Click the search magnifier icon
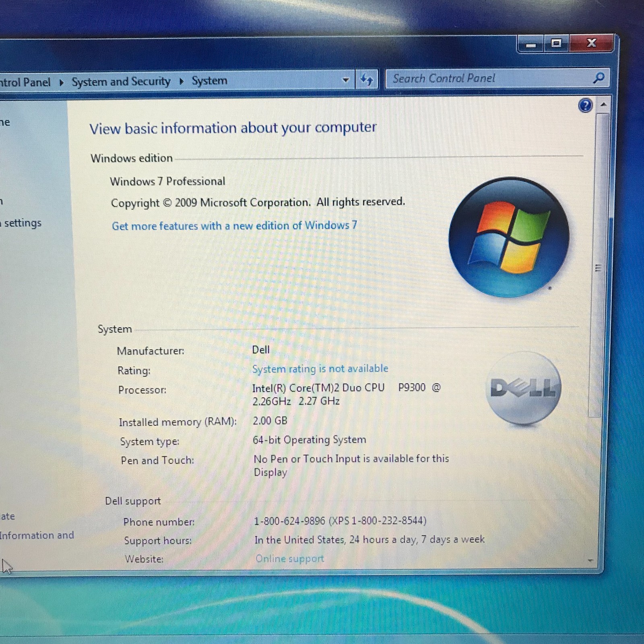The width and height of the screenshot is (644, 644). point(599,77)
